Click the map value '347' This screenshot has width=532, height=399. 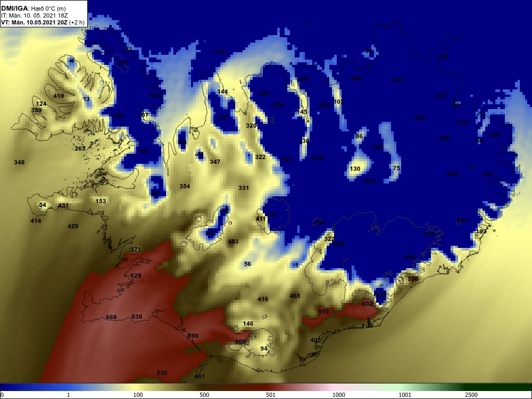coord(215,162)
